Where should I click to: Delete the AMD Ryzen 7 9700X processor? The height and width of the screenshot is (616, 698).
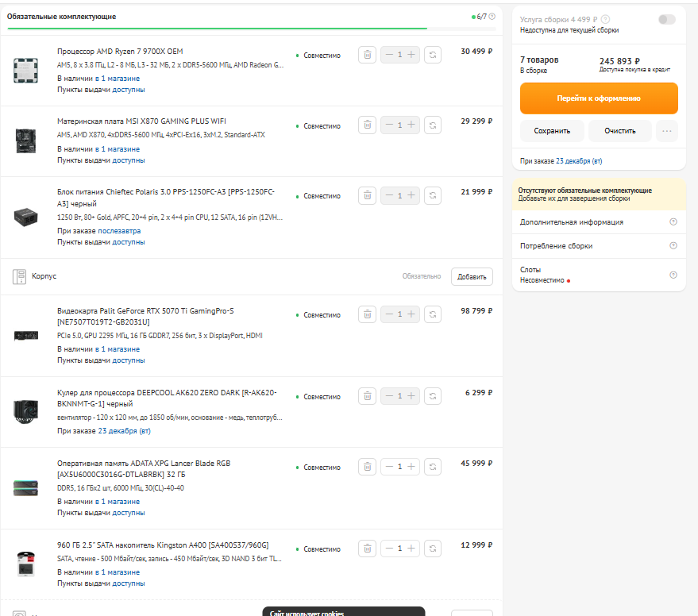367,55
